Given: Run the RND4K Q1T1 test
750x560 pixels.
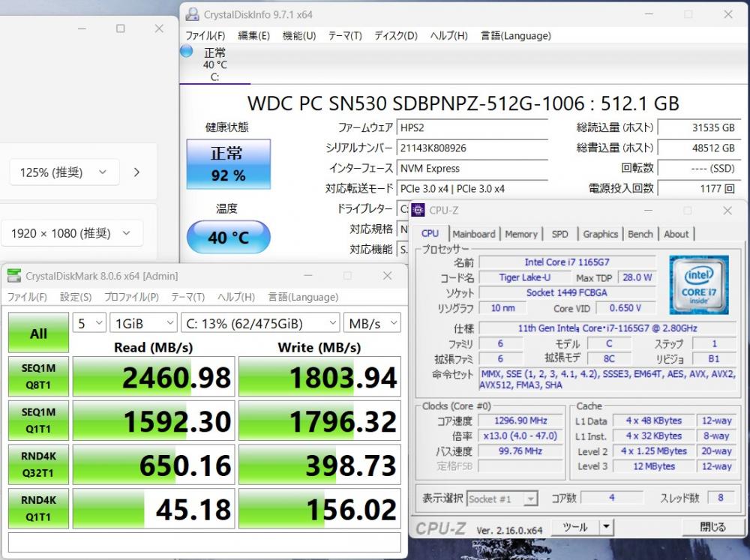Looking at the screenshot, I should pyautogui.click(x=38, y=508).
